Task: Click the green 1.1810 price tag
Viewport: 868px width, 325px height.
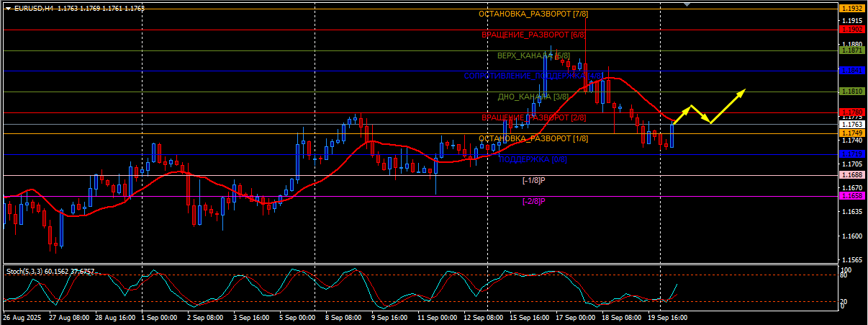Action: click(x=852, y=92)
